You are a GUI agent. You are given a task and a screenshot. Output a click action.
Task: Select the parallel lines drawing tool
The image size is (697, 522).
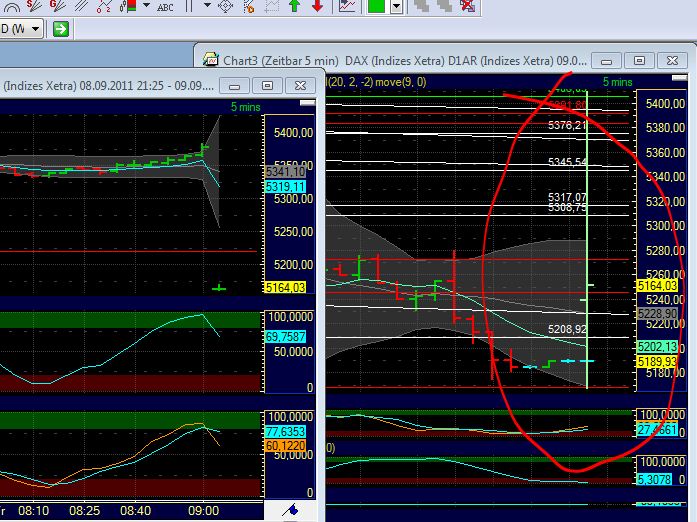point(81,6)
